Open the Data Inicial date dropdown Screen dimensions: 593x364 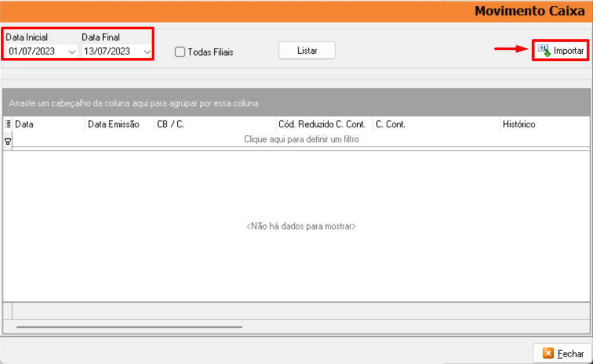(x=72, y=52)
